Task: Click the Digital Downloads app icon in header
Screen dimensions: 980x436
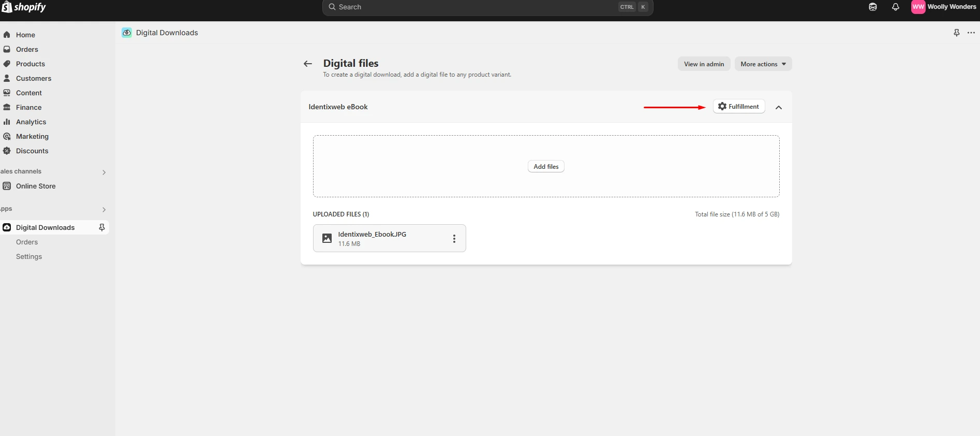Action: tap(127, 33)
